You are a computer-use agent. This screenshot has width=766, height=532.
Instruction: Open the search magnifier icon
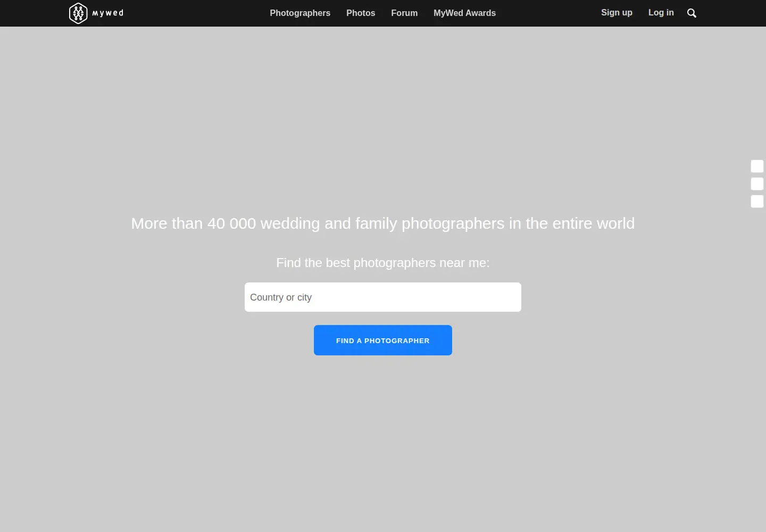pyautogui.click(x=692, y=13)
